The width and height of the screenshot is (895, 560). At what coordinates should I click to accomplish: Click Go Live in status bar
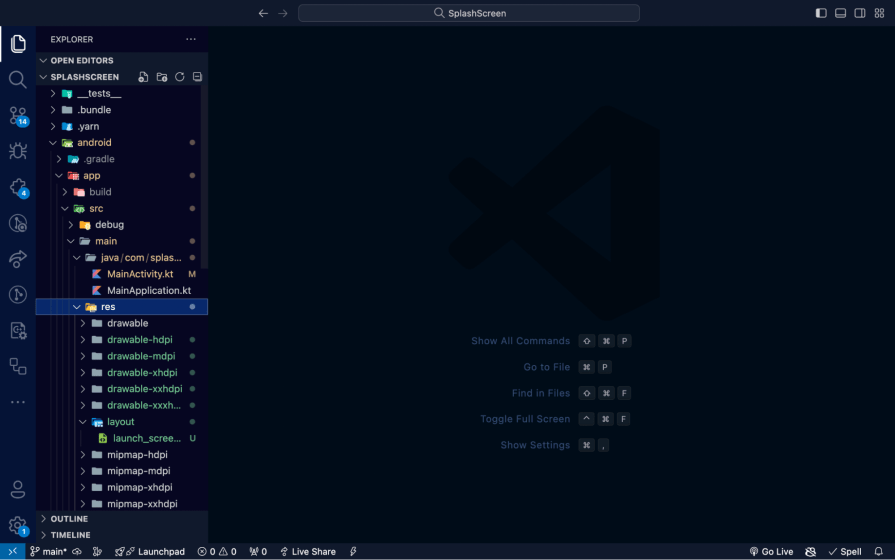771,551
